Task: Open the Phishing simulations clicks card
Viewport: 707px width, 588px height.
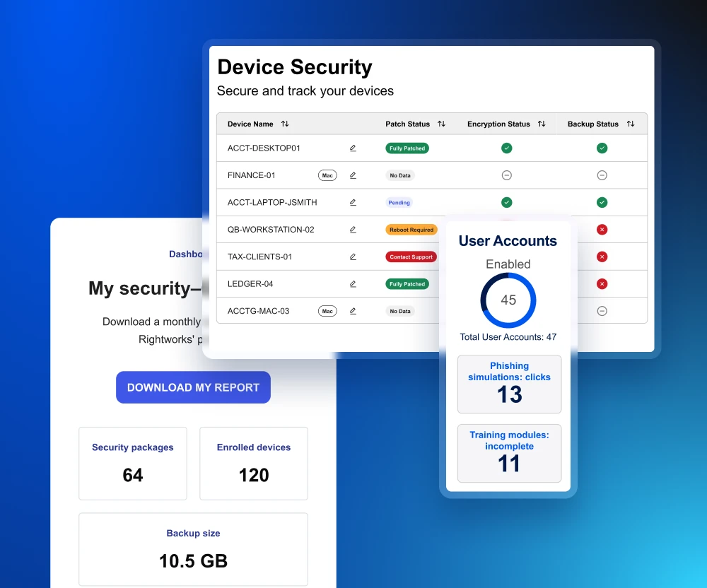Action: 509,384
